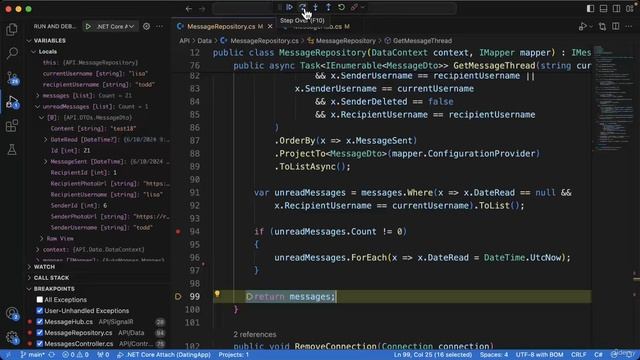Go back using the navigation arrow
The width and height of the screenshot is (640, 360).
coord(189,8)
